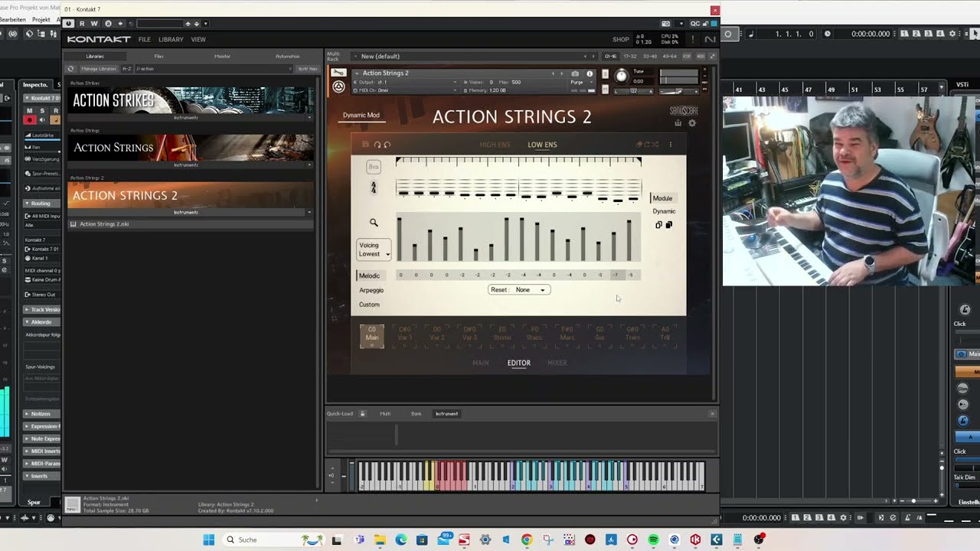Click the shuffle randomize icon in the editor

655,145
